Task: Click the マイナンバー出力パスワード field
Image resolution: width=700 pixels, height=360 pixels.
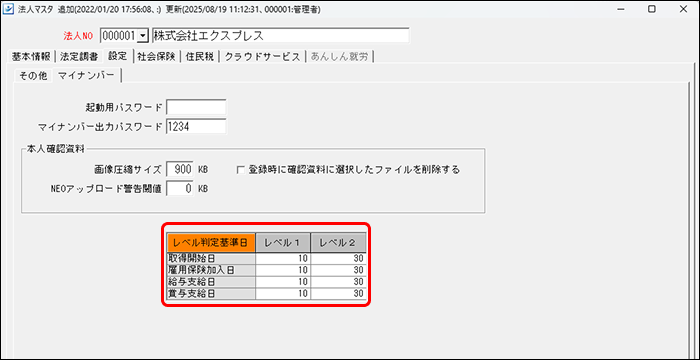Action: point(196,127)
